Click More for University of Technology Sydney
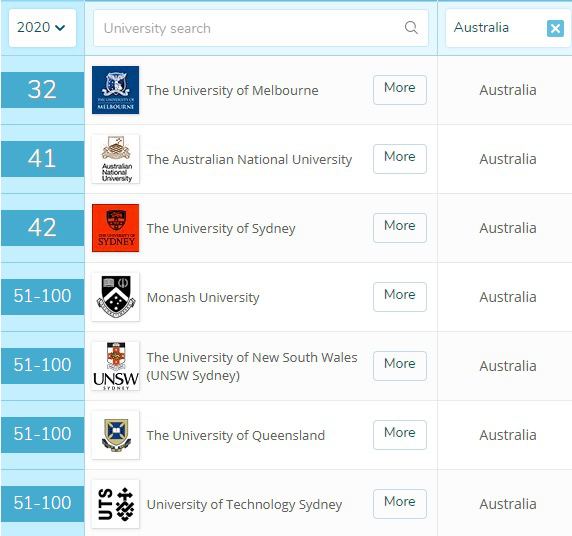 point(400,504)
